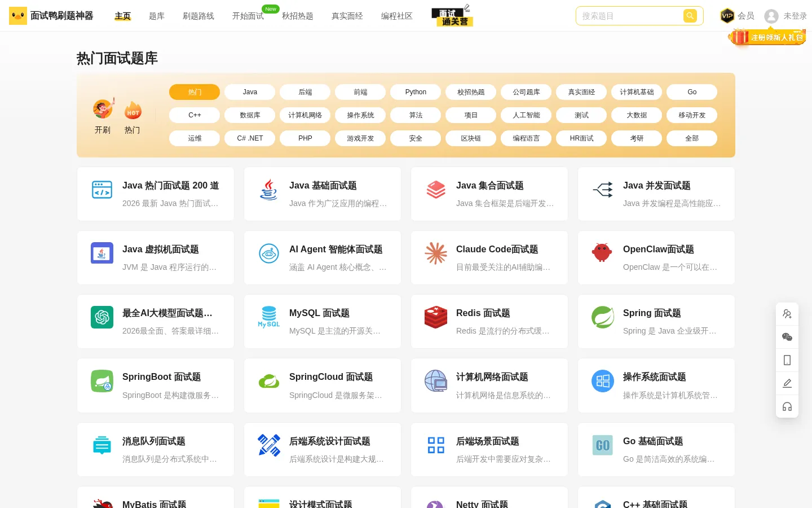Image resolution: width=812 pixels, height=508 pixels.
Task: Click the SpringCloud leaf cloud icon
Action: point(269,382)
